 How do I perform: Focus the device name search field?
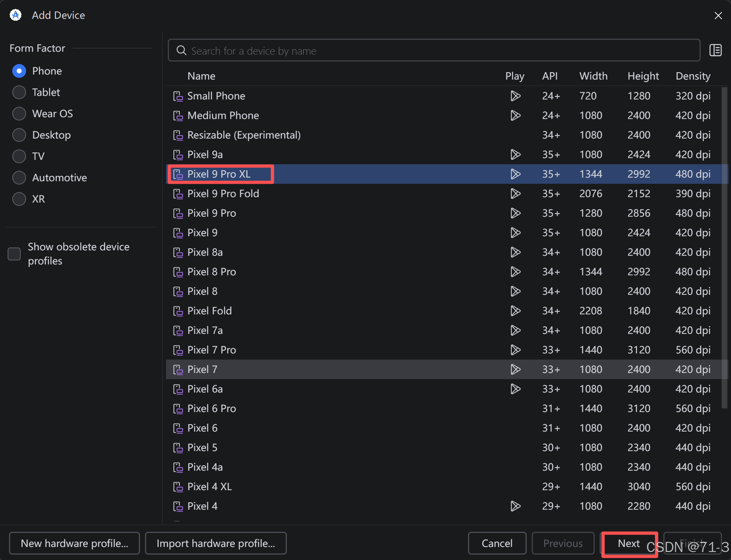(x=434, y=51)
